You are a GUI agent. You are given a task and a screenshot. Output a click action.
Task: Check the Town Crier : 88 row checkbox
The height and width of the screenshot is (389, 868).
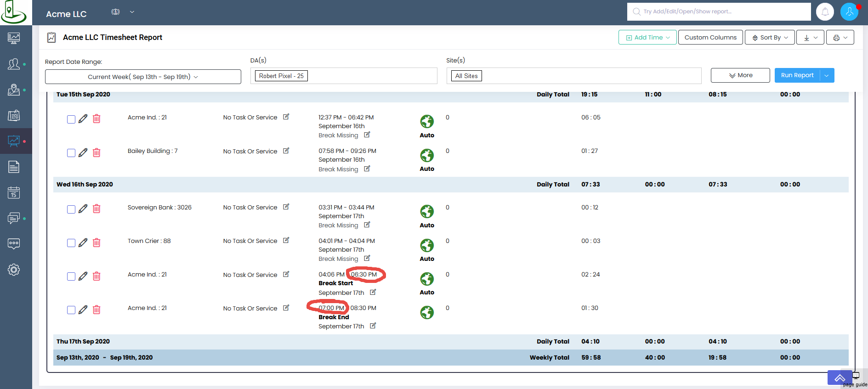(71, 243)
